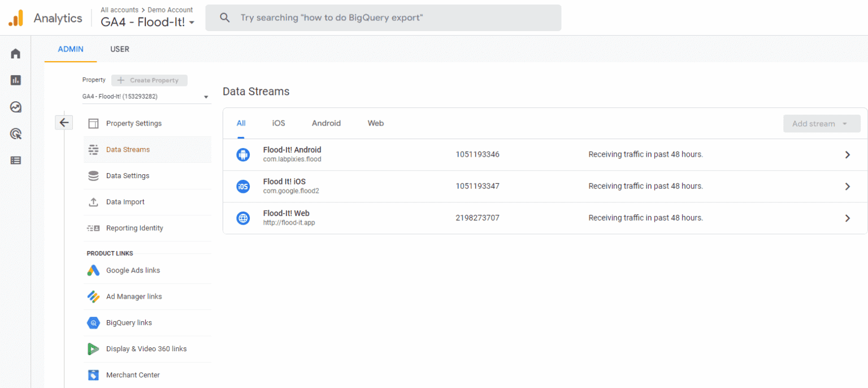868x388 pixels.
Task: Click the Flood-It! Android stream icon
Action: [x=243, y=154]
